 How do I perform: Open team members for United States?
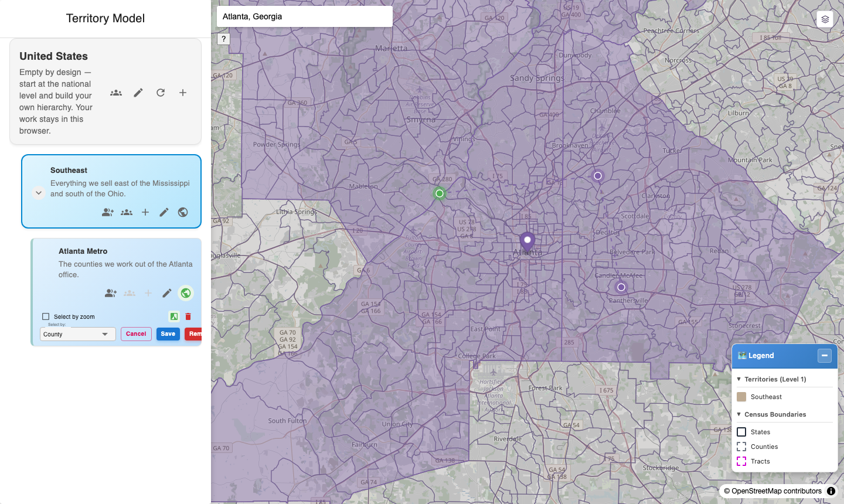[116, 93]
